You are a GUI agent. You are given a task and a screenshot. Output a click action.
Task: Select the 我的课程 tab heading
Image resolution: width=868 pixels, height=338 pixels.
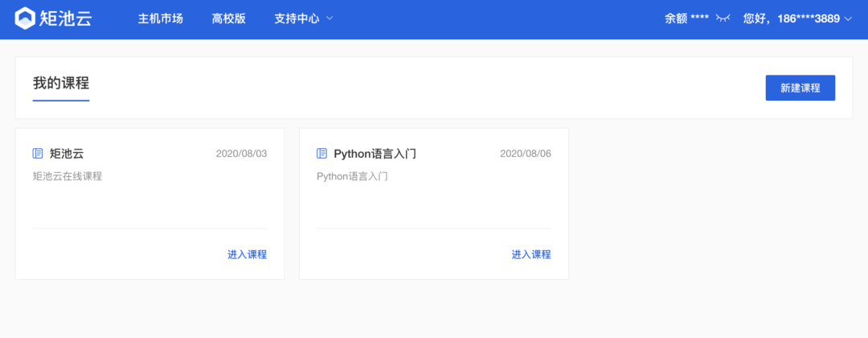point(61,84)
